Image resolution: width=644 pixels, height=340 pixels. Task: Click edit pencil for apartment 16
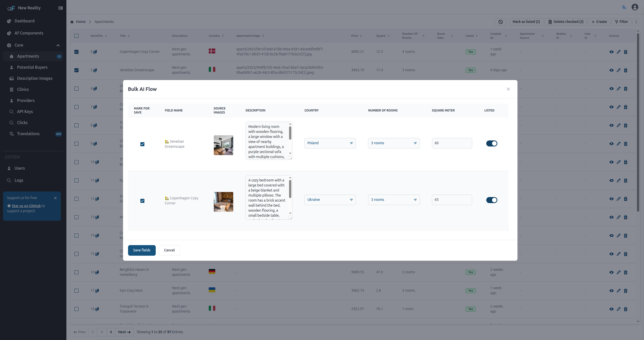(x=619, y=272)
